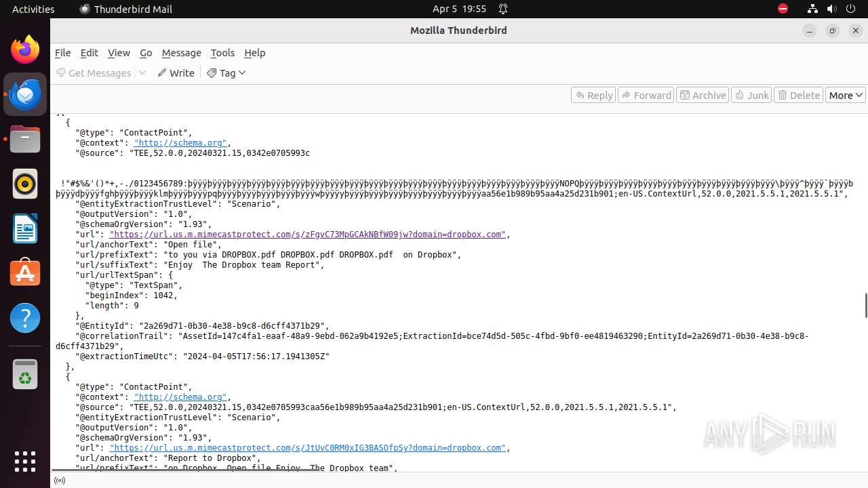Open the View menu

click(119, 53)
